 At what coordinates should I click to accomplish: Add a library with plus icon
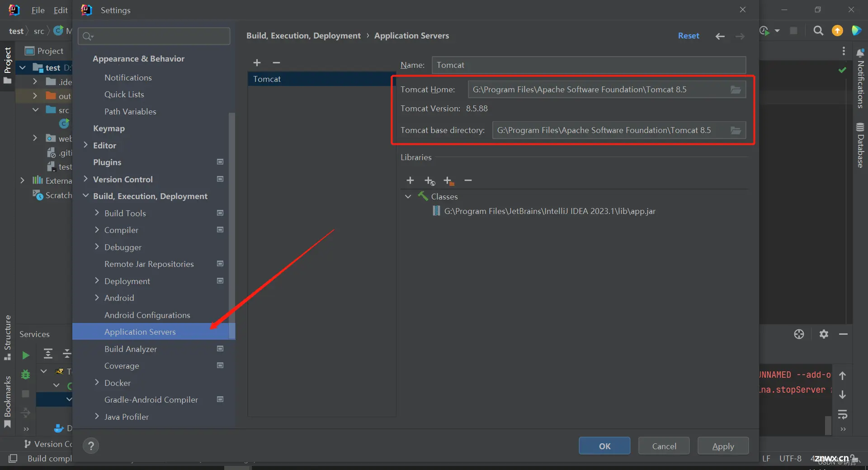point(410,180)
